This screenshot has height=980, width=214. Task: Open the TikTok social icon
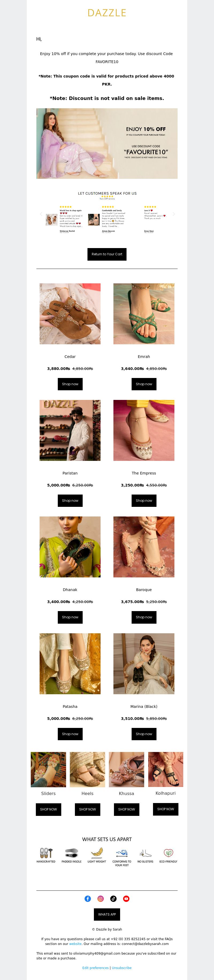[x=113, y=898]
